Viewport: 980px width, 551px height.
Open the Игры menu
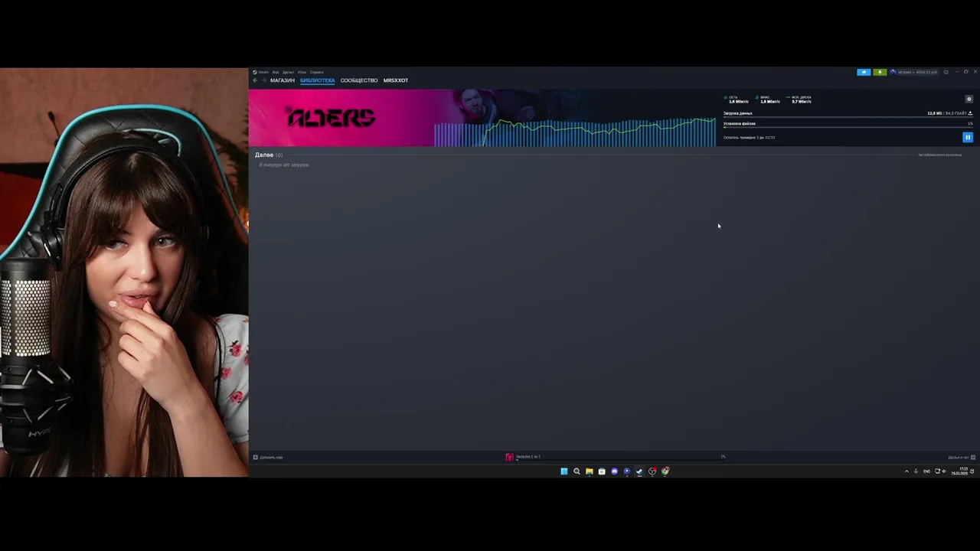(302, 72)
